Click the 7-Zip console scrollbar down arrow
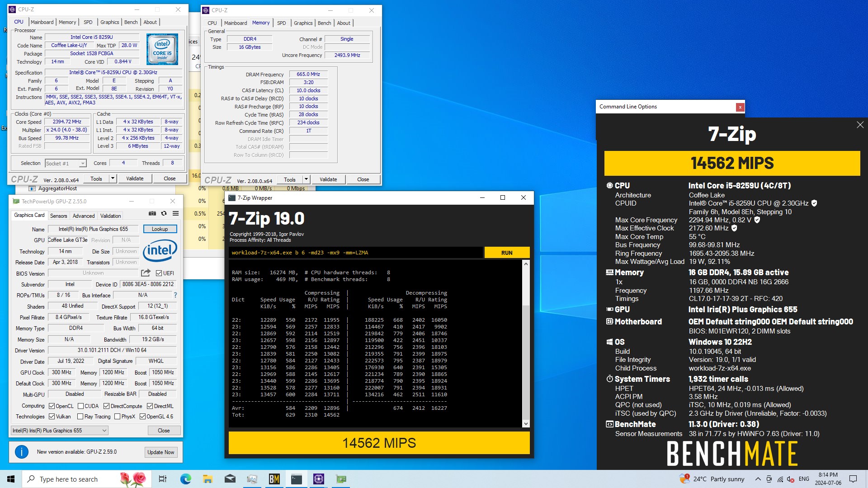Screen dimensions: 868x488 (526, 424)
